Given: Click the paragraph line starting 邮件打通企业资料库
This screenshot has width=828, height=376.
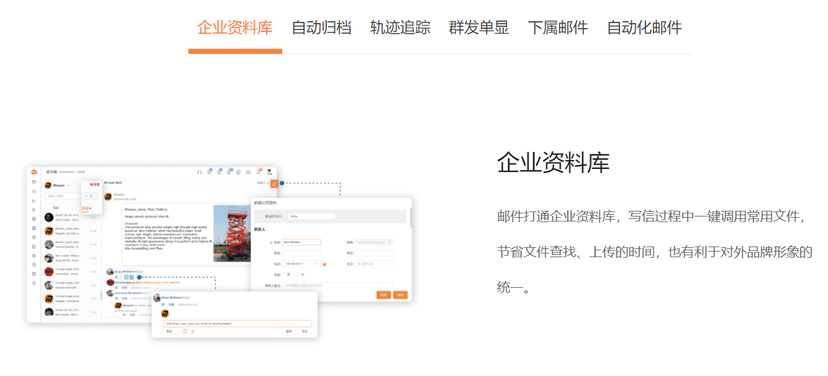Looking at the screenshot, I should point(651,217).
